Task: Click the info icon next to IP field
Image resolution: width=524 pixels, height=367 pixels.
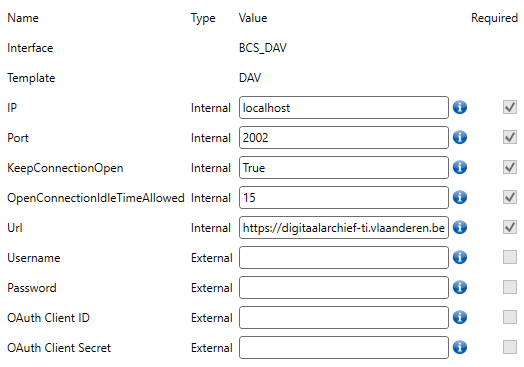Action: [x=460, y=107]
